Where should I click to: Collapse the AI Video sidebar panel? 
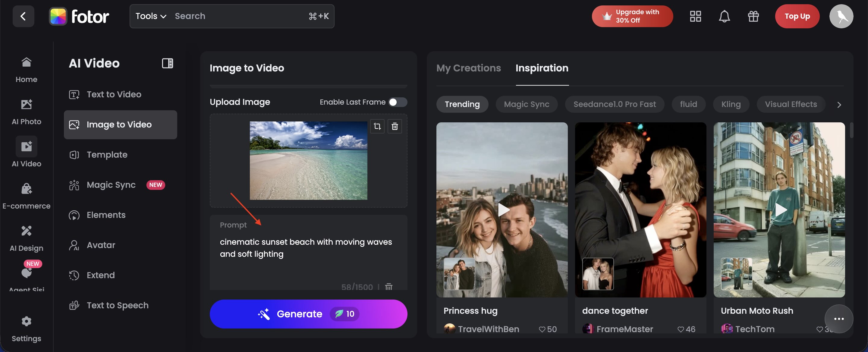pyautogui.click(x=167, y=63)
